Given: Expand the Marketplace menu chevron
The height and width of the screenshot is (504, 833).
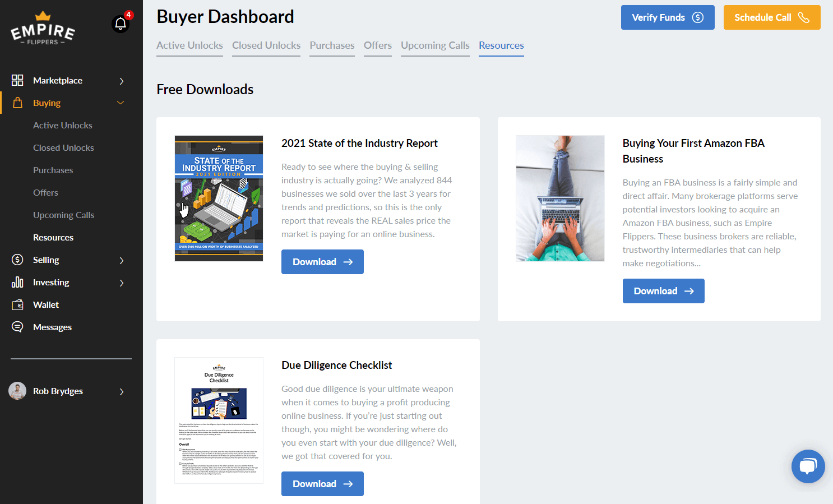Looking at the screenshot, I should tap(122, 81).
